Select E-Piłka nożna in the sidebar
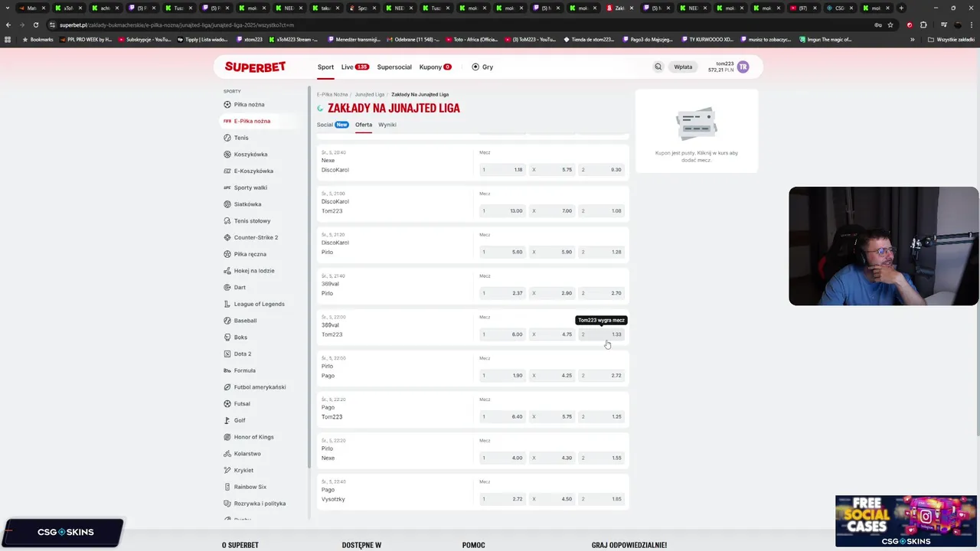The image size is (980, 551). pyautogui.click(x=252, y=121)
